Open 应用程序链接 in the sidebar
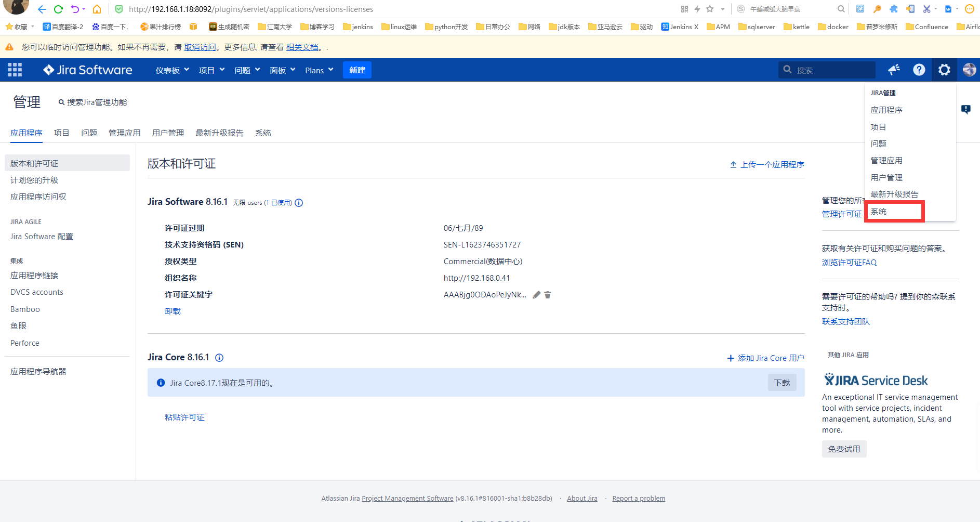 coord(34,276)
